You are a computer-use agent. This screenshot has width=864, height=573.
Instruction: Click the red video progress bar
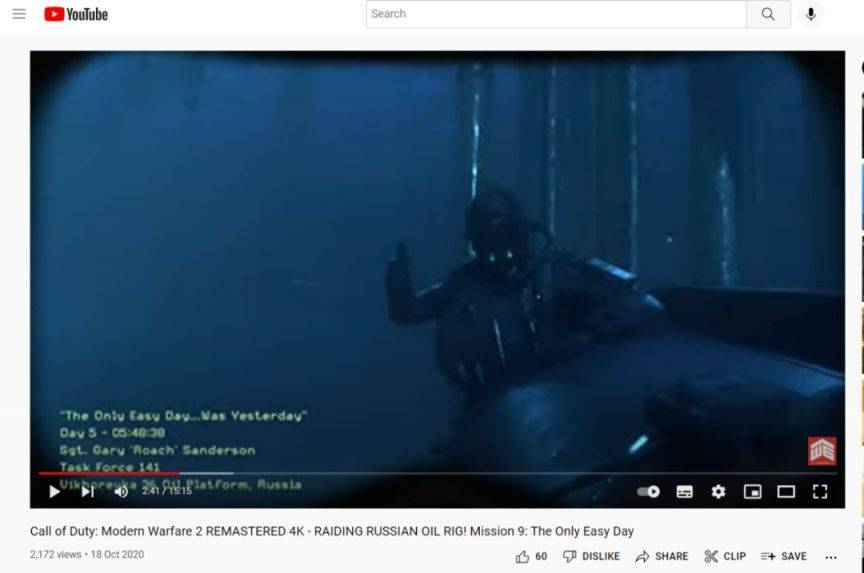(x=108, y=473)
